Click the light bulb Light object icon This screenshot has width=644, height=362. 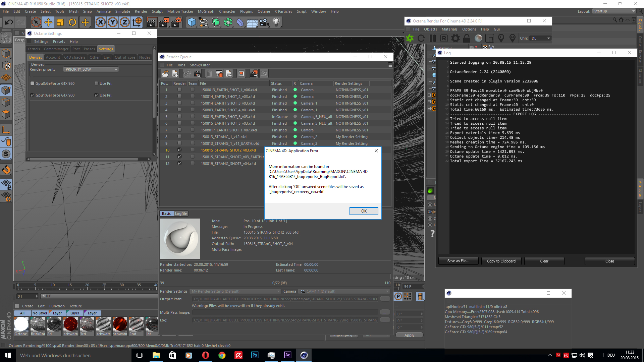click(x=276, y=22)
